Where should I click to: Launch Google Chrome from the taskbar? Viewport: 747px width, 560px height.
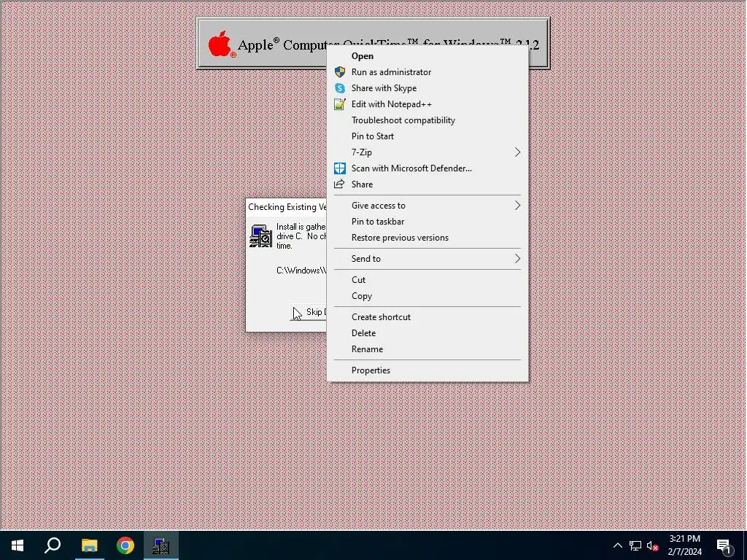(x=125, y=545)
